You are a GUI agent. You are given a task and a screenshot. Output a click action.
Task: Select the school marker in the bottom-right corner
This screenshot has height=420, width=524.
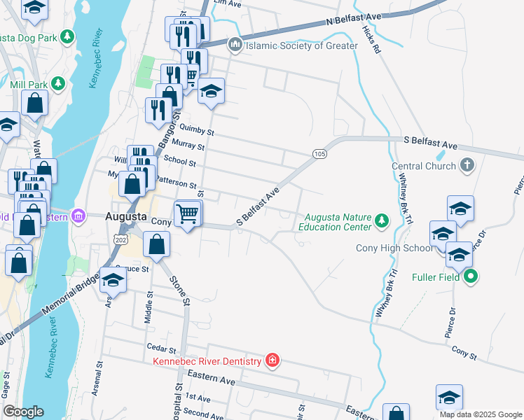[x=449, y=400]
